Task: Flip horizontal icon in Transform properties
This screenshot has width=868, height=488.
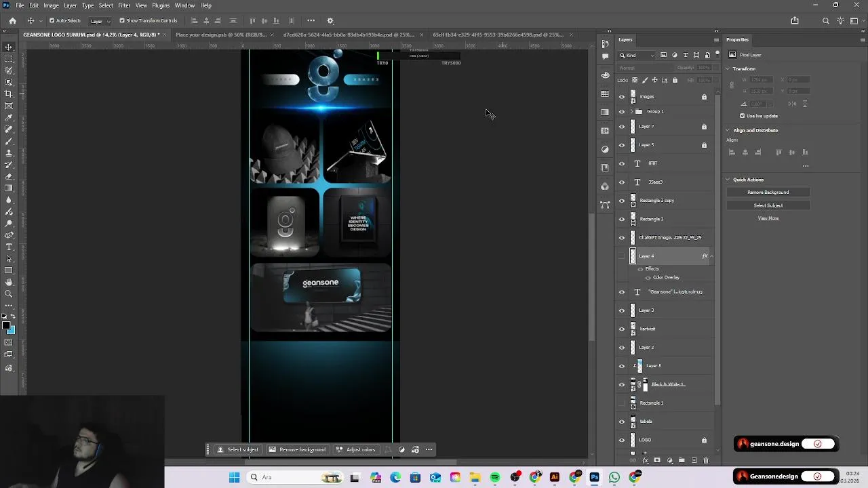Action: pos(792,104)
